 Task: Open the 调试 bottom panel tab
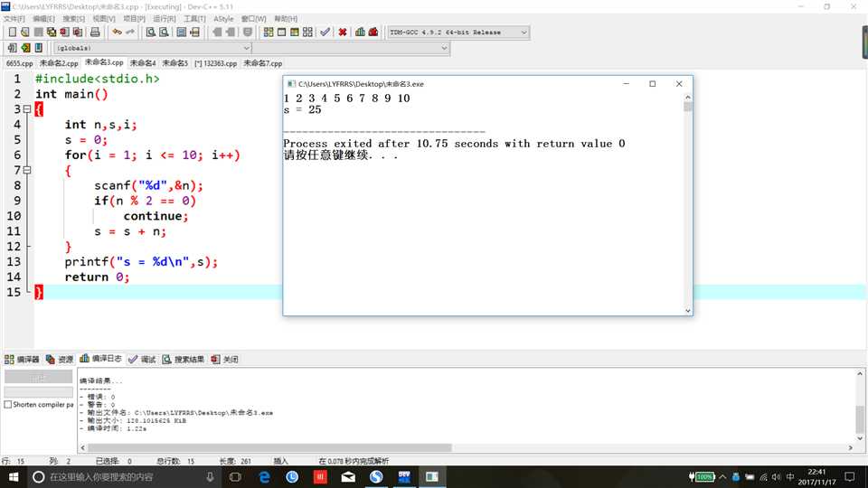click(142, 360)
